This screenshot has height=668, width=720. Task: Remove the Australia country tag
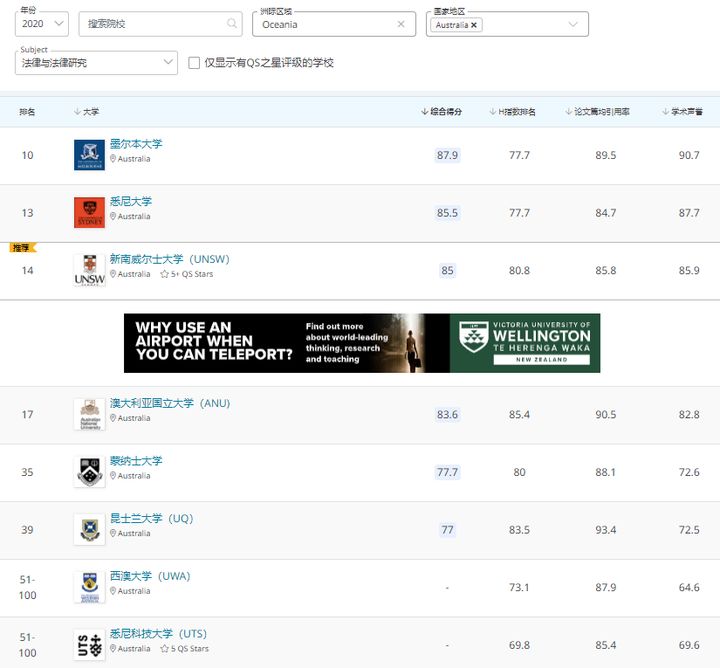click(x=474, y=25)
